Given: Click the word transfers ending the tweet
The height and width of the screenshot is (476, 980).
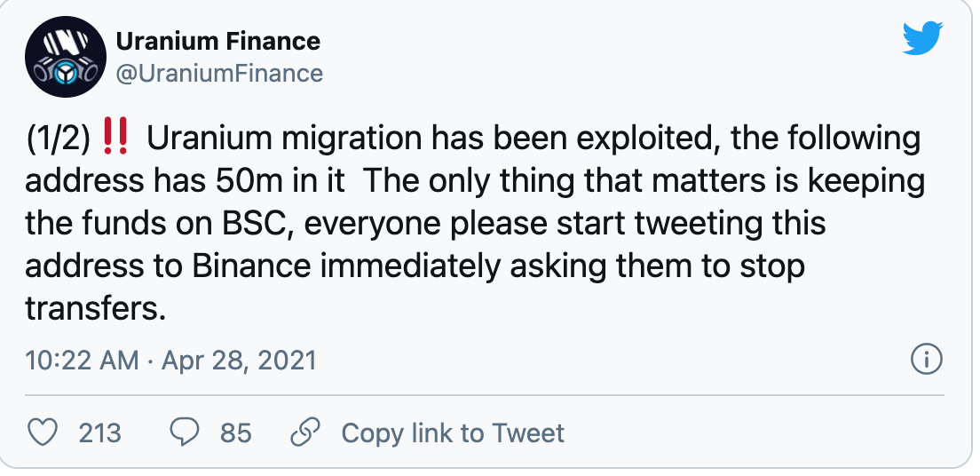Looking at the screenshot, I should point(94,309).
